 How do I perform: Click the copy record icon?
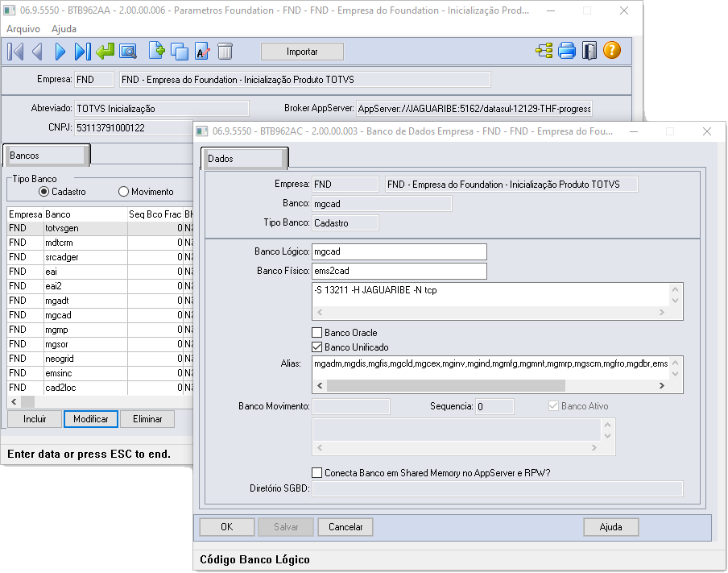179,51
